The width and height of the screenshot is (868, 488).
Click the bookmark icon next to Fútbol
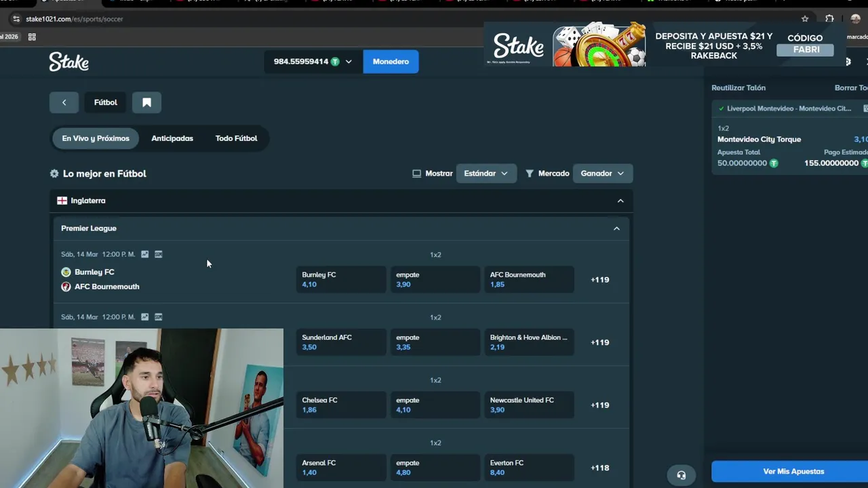(146, 102)
